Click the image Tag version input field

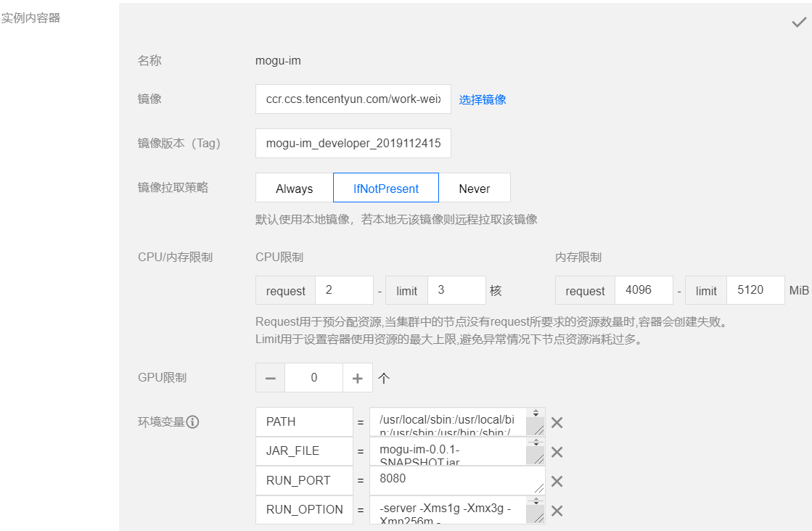click(353, 143)
